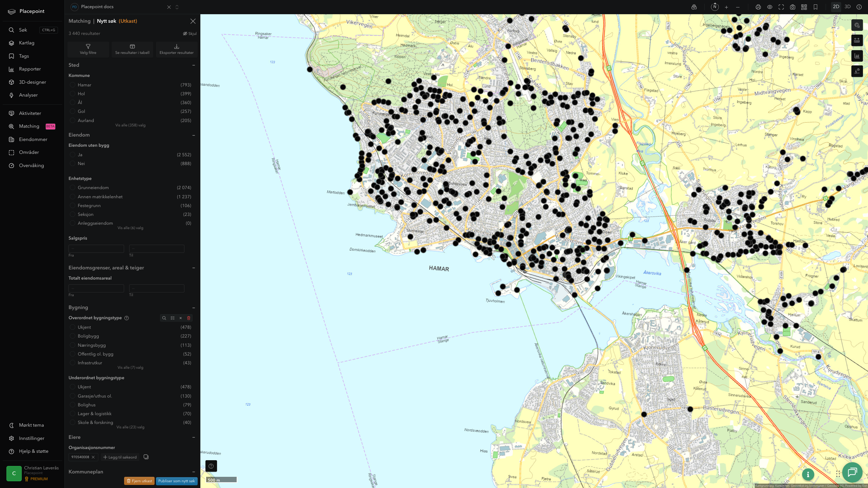Open 3D-designer in the sidebar
Image resolution: width=868 pixels, height=488 pixels.
(x=32, y=82)
